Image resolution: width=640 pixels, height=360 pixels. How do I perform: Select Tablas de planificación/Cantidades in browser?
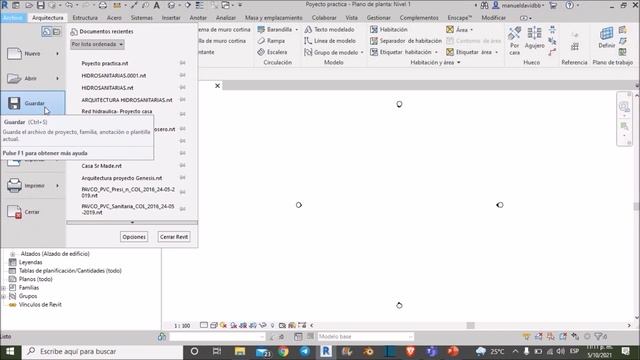tap(70, 271)
